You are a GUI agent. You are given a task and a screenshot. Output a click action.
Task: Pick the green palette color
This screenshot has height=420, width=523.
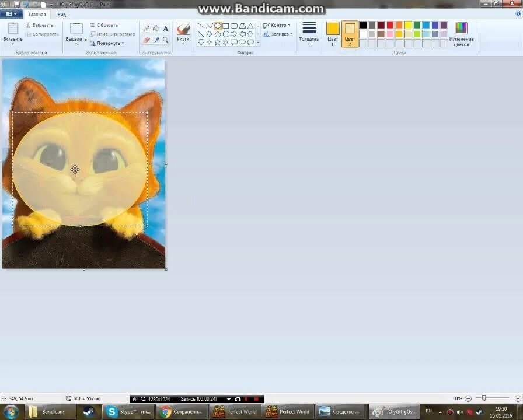[417, 25]
